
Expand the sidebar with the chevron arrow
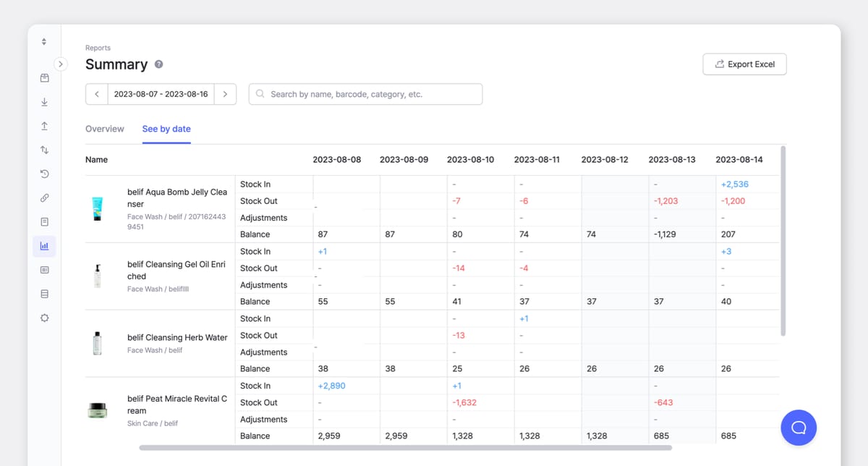pyautogui.click(x=61, y=64)
